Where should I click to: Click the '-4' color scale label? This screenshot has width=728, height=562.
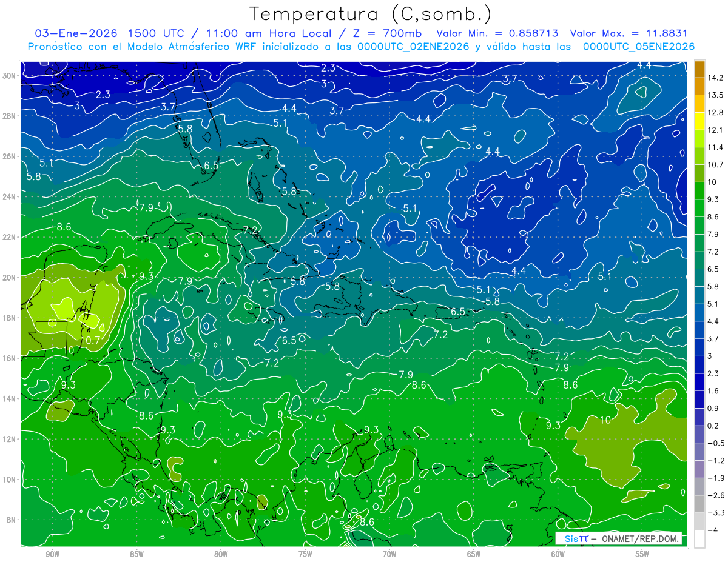[x=713, y=530]
